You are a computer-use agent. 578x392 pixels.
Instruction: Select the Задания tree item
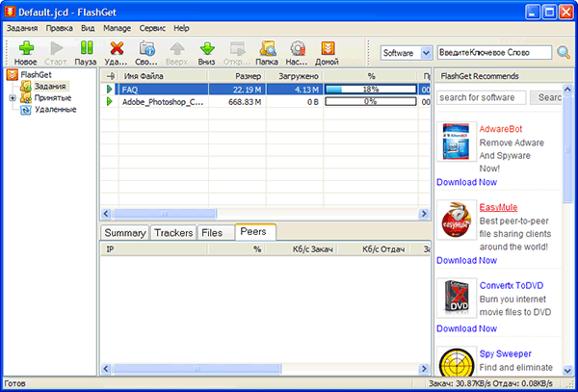(x=50, y=87)
